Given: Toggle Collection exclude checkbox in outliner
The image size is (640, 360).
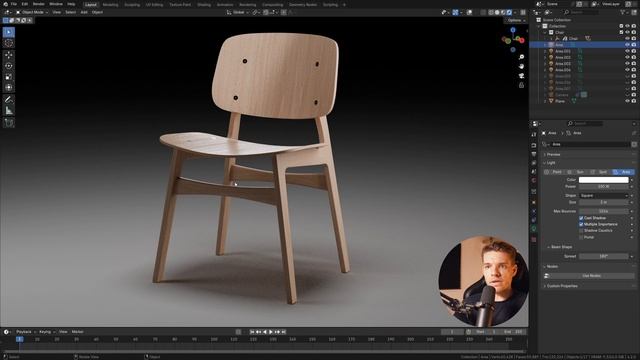Looking at the screenshot, I should coord(621,26).
